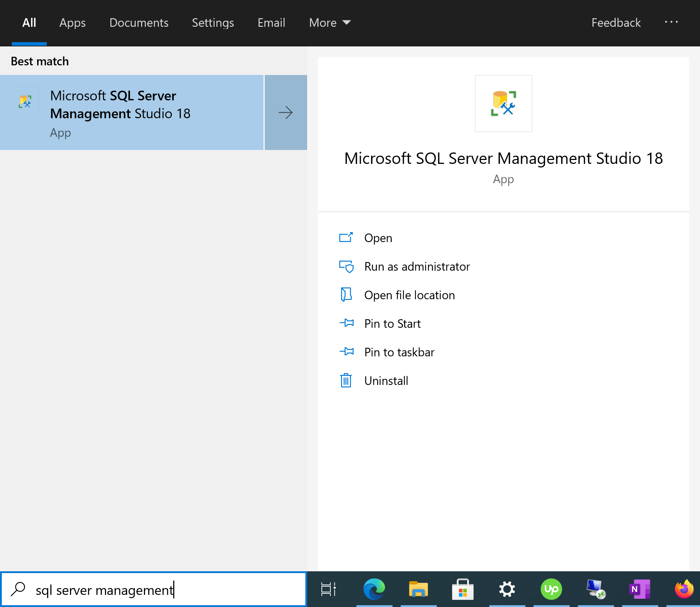Choose Run as administrator

(417, 267)
